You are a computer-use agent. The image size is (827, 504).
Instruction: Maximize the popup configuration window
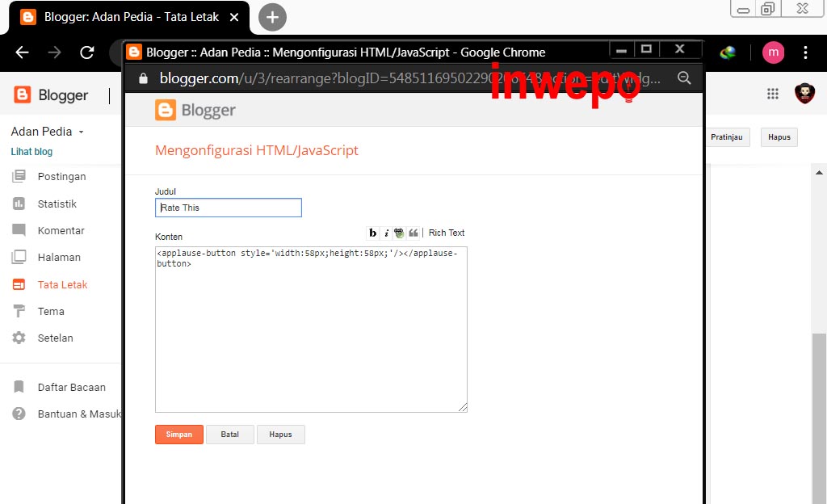tap(646, 49)
